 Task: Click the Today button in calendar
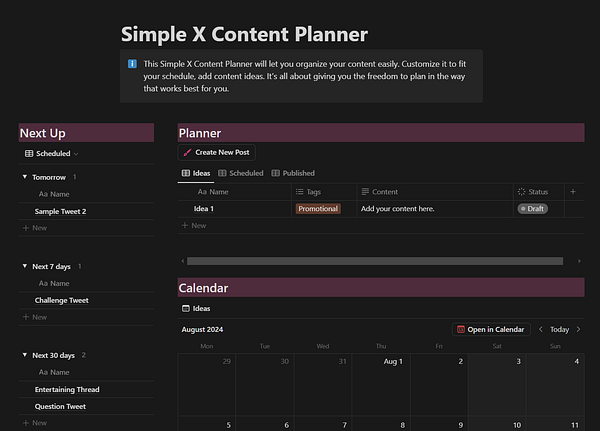pos(559,329)
